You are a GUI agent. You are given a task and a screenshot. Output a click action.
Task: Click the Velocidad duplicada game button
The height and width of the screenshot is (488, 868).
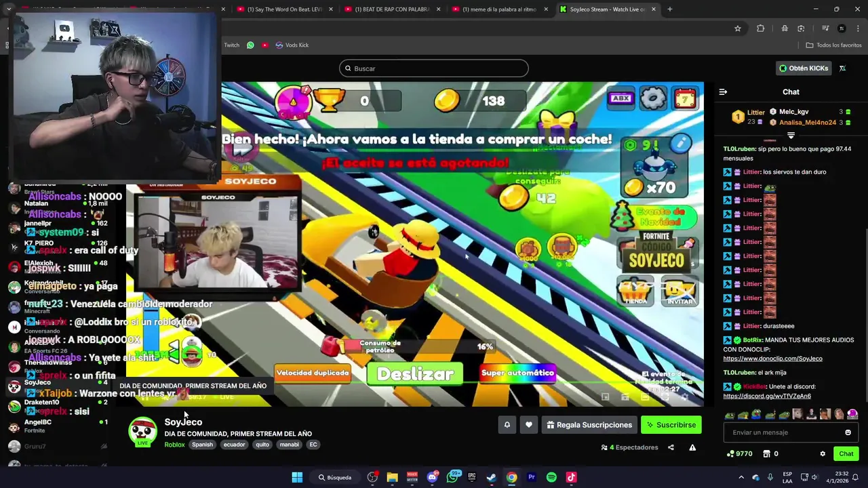pos(313,373)
